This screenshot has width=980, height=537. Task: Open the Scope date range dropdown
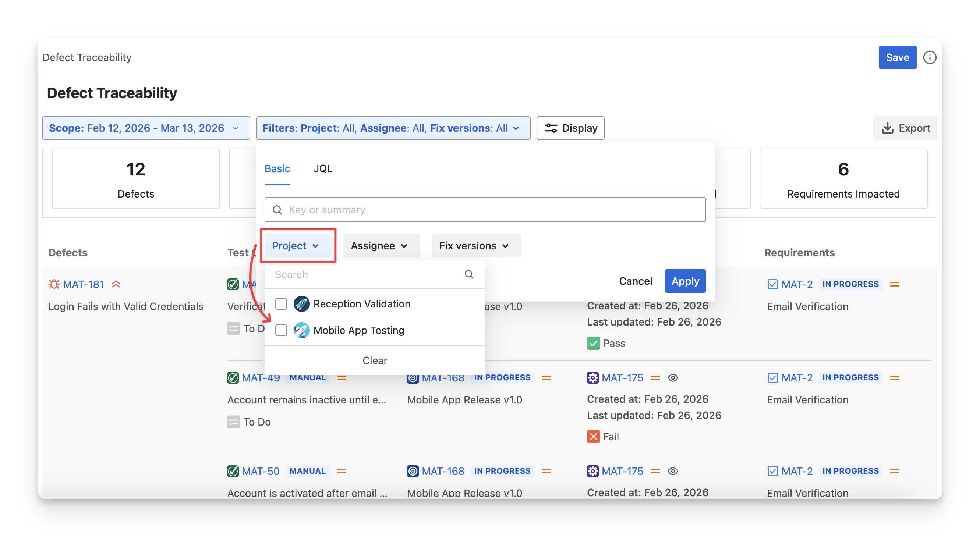point(146,128)
